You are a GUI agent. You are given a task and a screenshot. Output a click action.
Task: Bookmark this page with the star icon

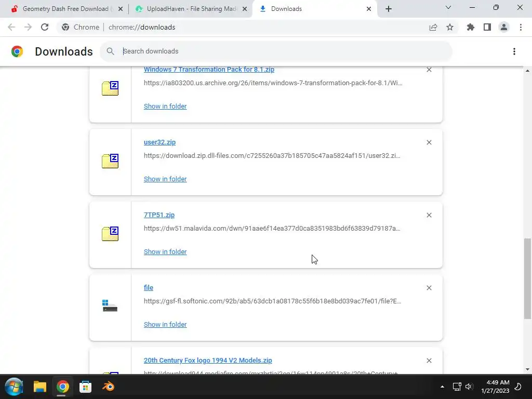[x=450, y=27]
